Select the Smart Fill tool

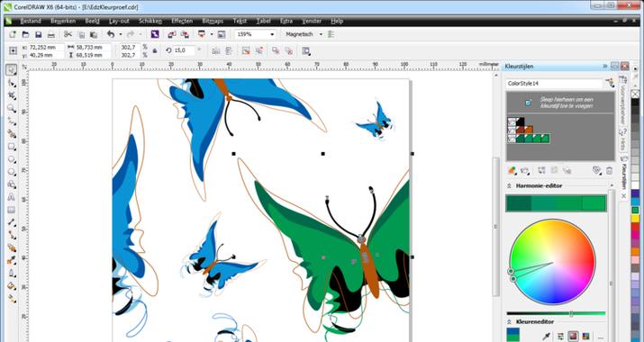pos(12,134)
